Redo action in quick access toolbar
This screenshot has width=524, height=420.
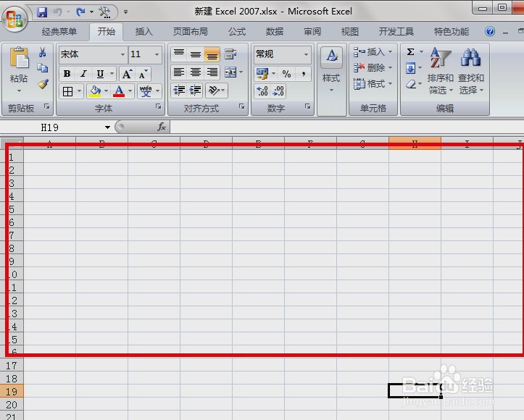(80, 12)
